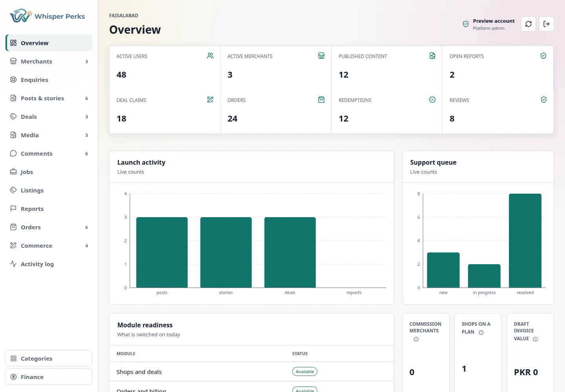Screen dimensions: 565x392
Task: Go to Enquiries section
Action: 49,80
